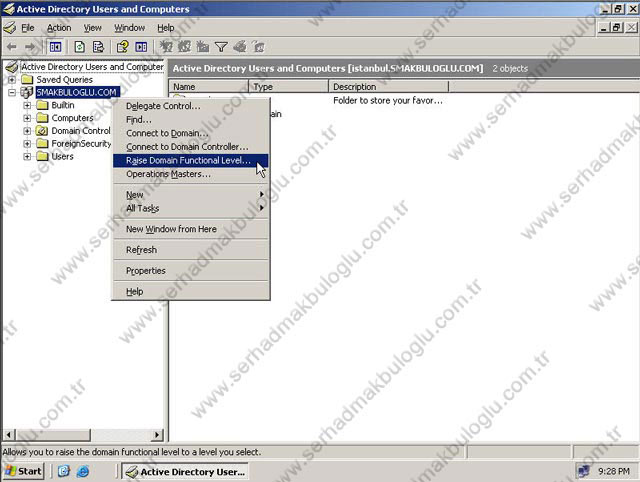
Task: Choose New Window from Here
Action: (191, 229)
